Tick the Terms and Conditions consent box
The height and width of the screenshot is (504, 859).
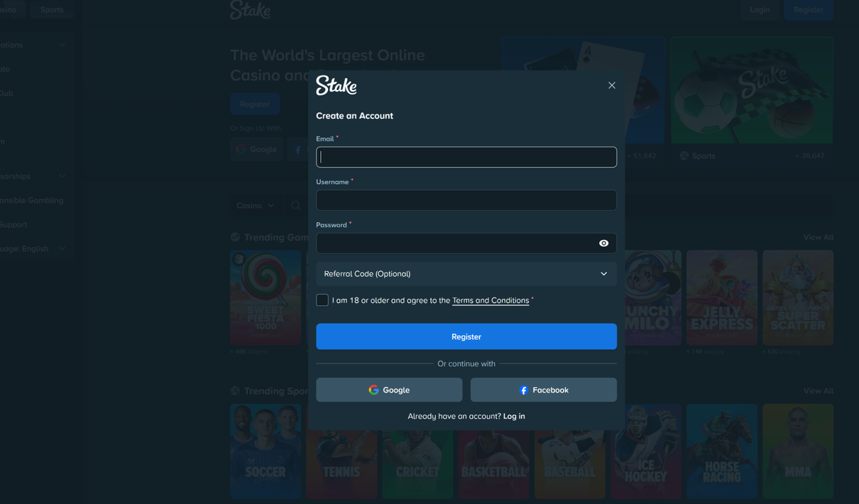tap(322, 300)
